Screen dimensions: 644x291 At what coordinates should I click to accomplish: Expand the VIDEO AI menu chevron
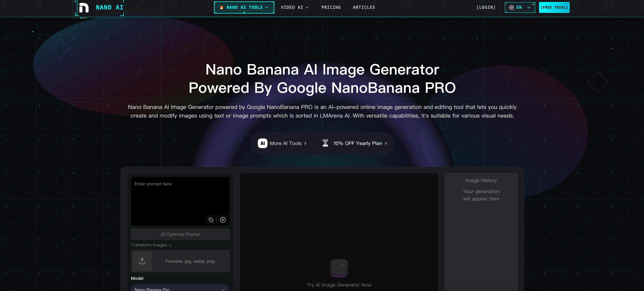[307, 7]
